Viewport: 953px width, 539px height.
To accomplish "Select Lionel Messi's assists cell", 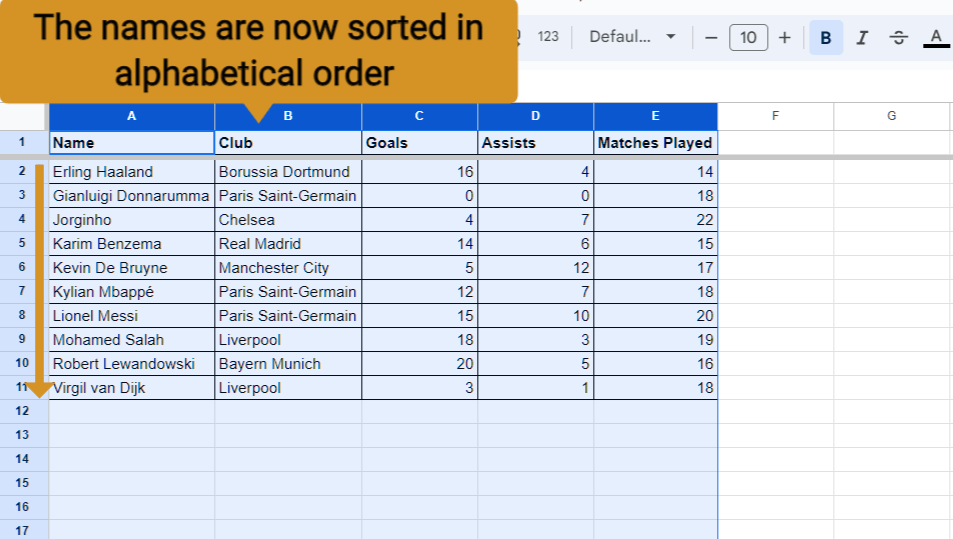I will [535, 316].
